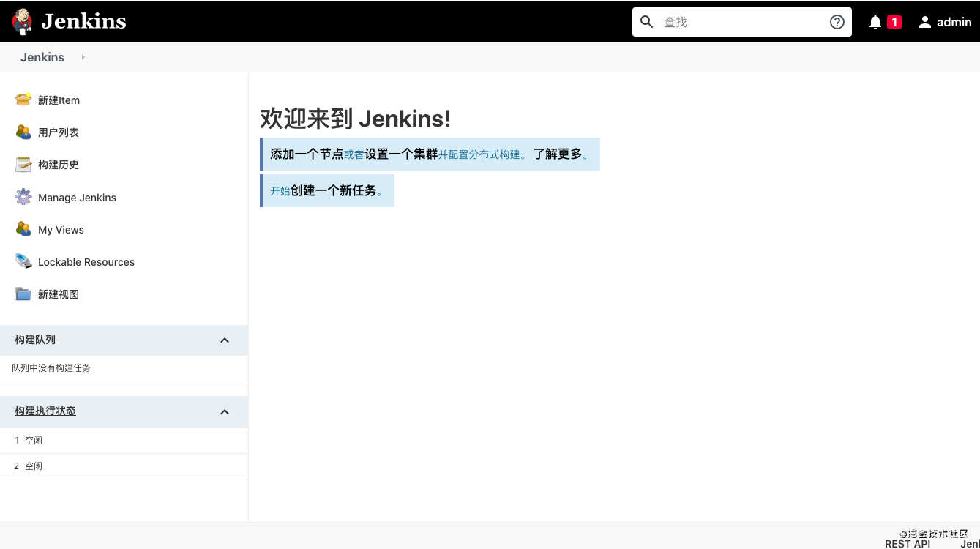980x549 pixels.
Task: Click 队列中没有构建任务 text
Action: pos(51,368)
